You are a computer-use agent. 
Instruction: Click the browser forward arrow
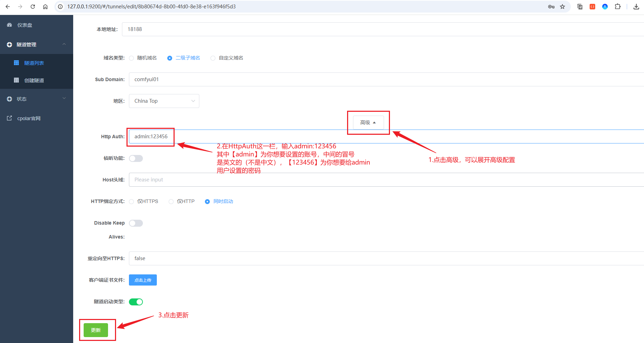point(20,7)
